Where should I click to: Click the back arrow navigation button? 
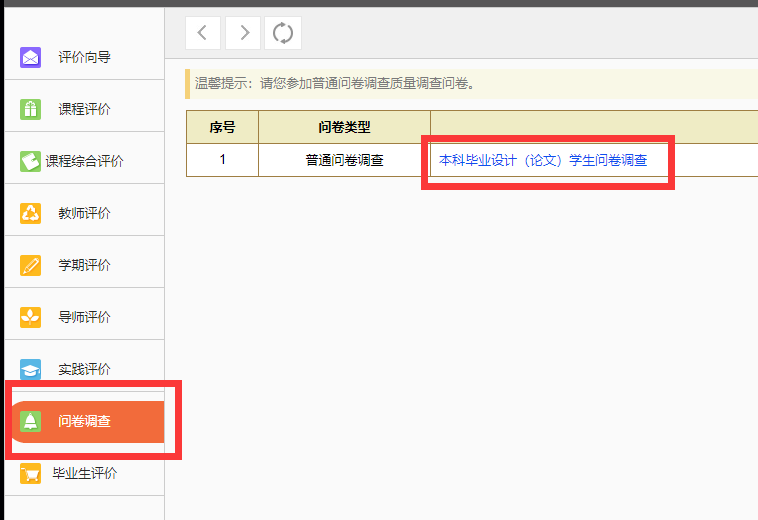click(203, 33)
